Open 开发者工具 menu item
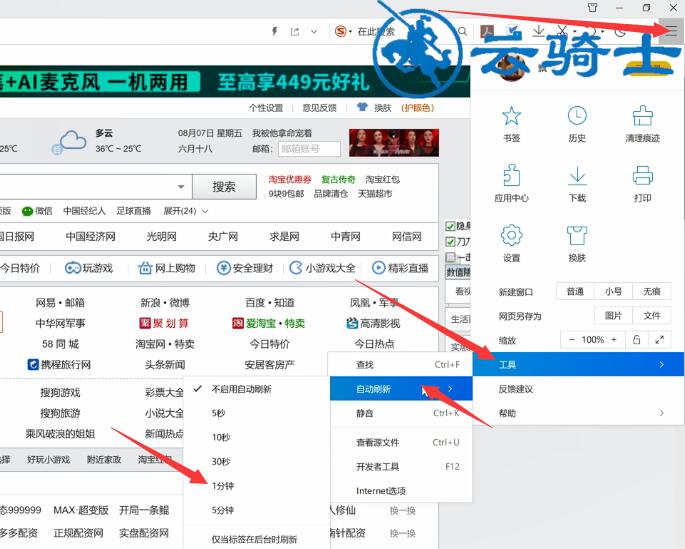The height and width of the screenshot is (549, 685). [x=401, y=466]
